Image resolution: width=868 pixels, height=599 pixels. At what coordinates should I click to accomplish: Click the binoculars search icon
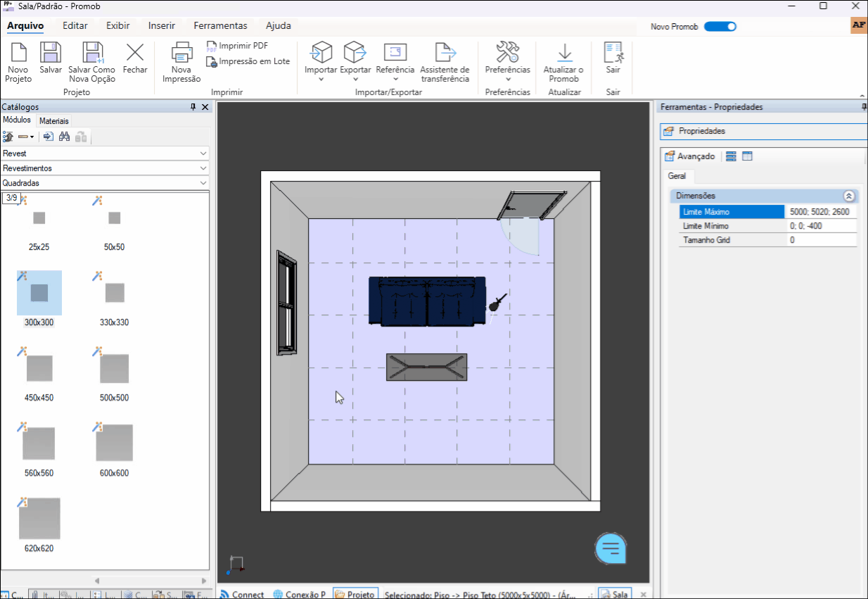[x=64, y=137]
